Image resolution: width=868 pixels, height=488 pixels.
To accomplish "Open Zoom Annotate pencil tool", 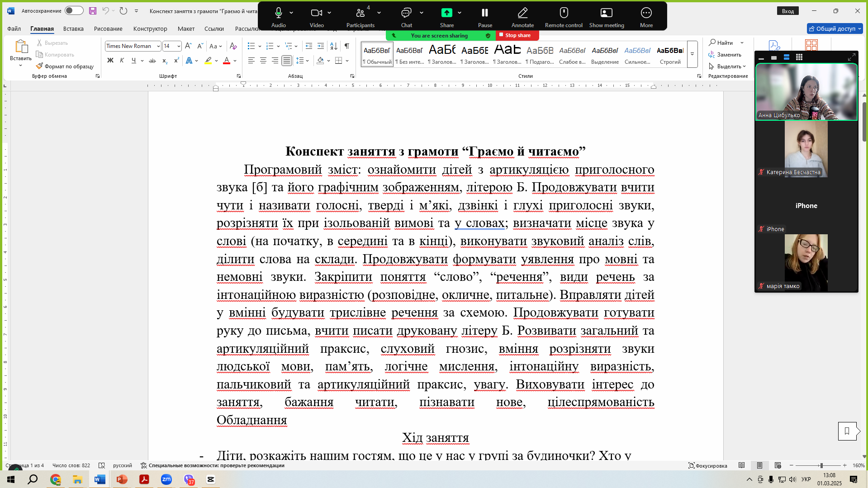I will click(x=522, y=17).
